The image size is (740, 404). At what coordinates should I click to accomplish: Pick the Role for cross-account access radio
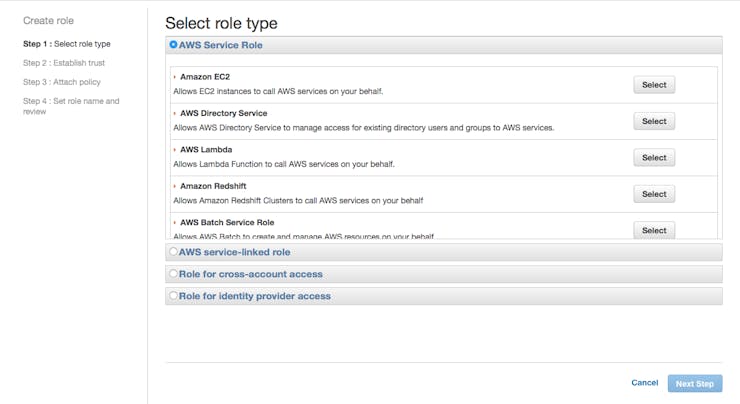click(173, 273)
